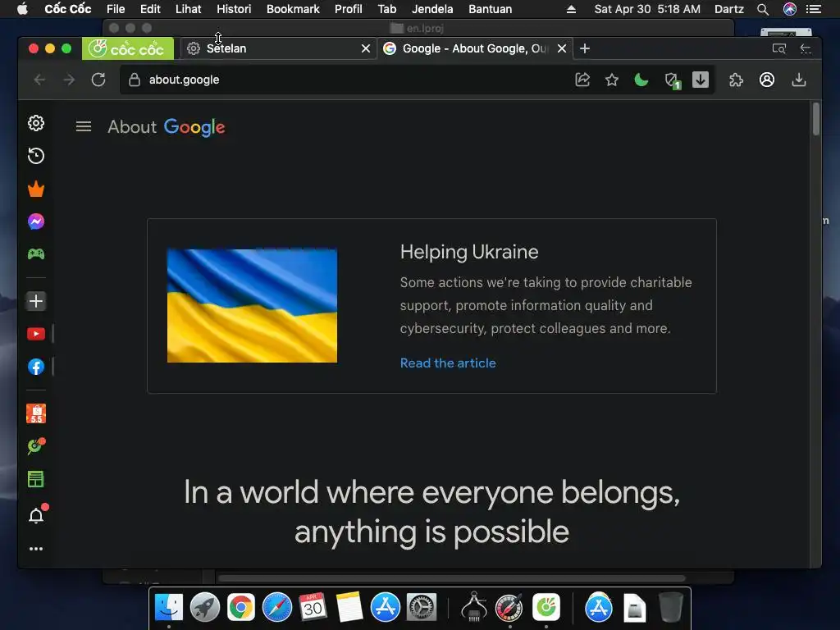
Task: Open the Jendela menu
Action: [x=432, y=9]
